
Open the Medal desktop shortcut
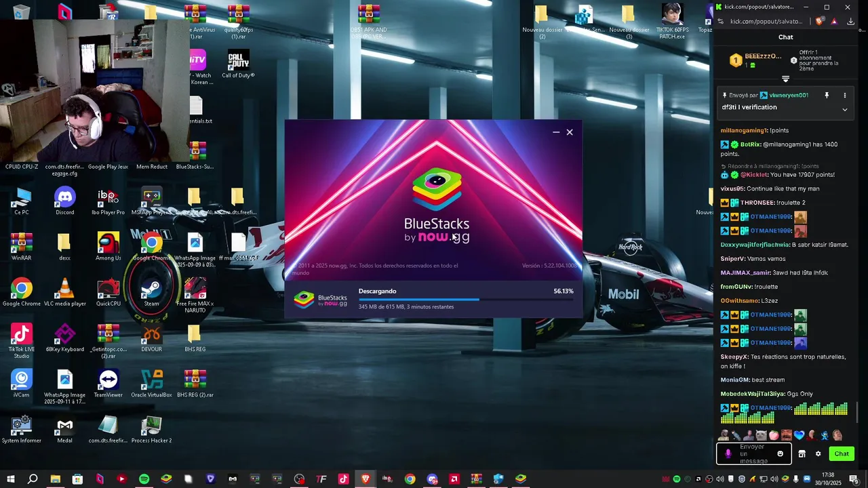[64, 428]
